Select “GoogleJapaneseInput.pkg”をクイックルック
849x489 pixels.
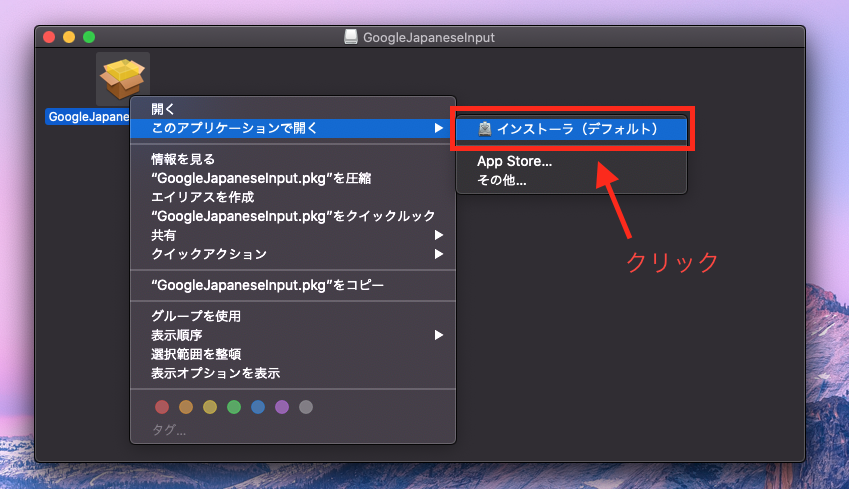(293, 216)
